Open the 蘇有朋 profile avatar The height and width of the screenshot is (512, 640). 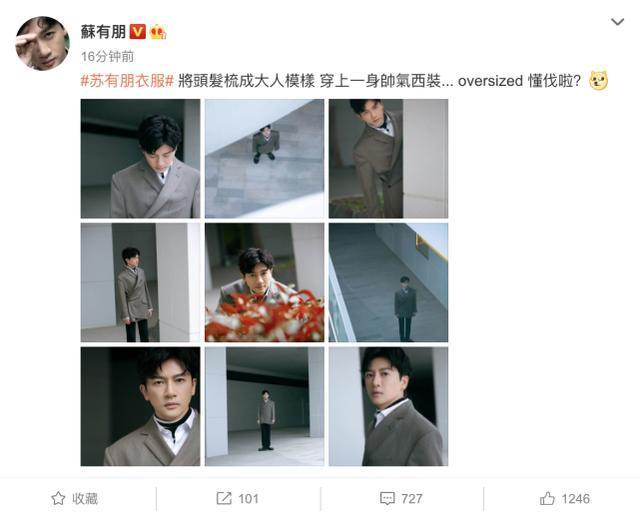coord(42,43)
